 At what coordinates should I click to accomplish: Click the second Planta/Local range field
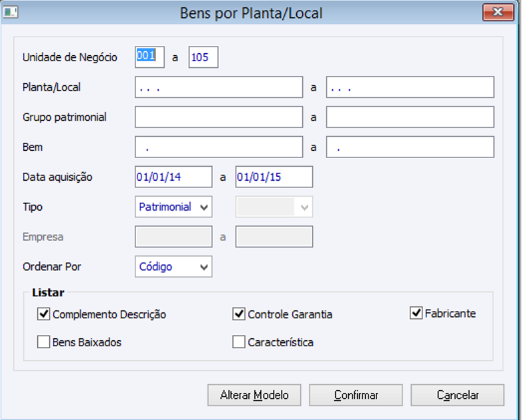tap(410, 87)
